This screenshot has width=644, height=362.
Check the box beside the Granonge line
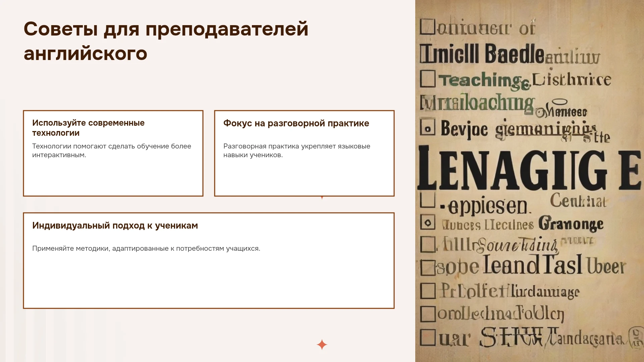[x=428, y=222]
